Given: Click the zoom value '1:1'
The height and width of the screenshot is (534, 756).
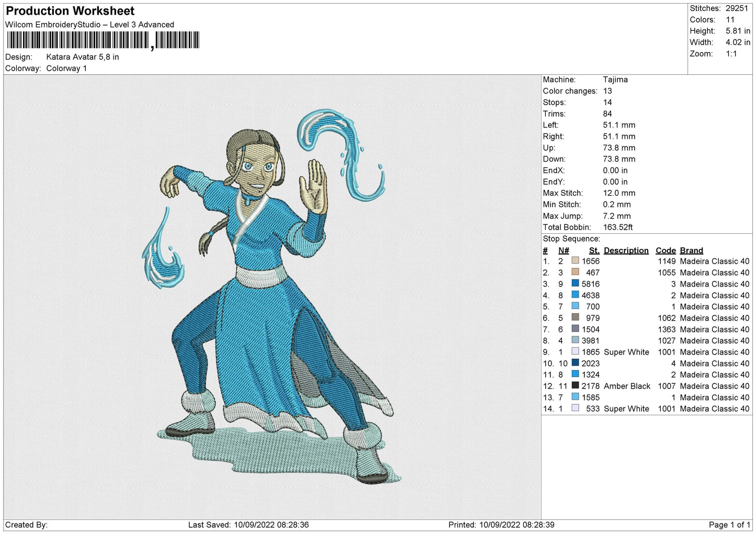Looking at the screenshot, I should tap(731, 54).
